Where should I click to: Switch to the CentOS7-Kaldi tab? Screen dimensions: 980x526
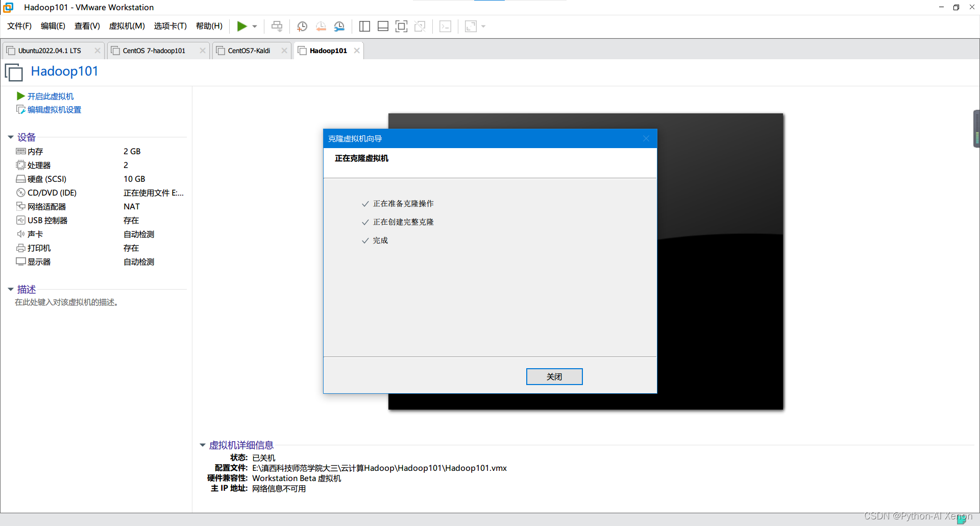tap(249, 51)
